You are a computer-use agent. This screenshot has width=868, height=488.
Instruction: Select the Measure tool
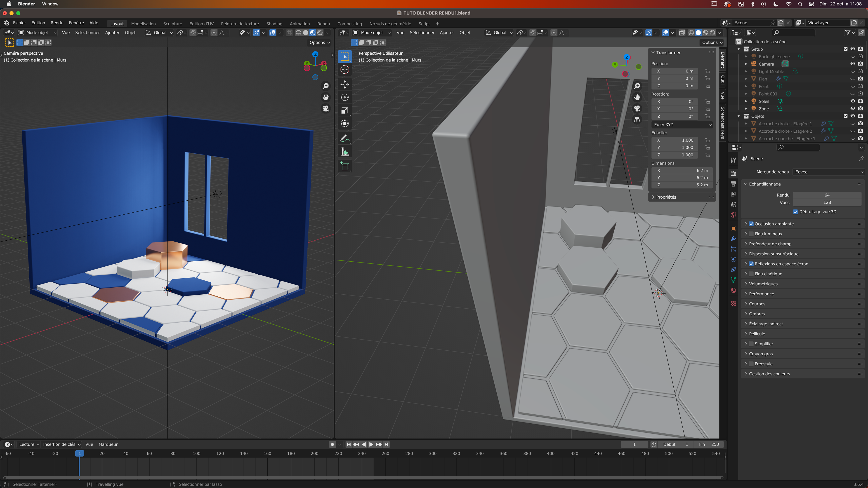coord(345,152)
